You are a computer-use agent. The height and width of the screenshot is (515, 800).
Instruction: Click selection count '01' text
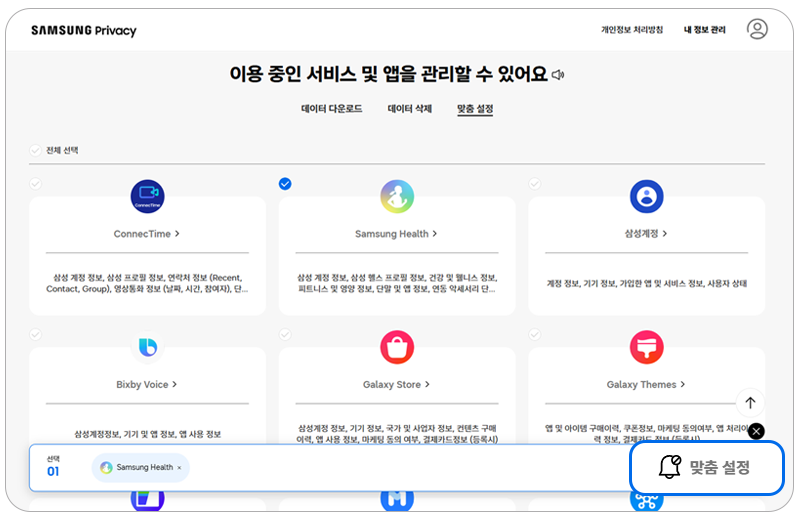click(53, 472)
